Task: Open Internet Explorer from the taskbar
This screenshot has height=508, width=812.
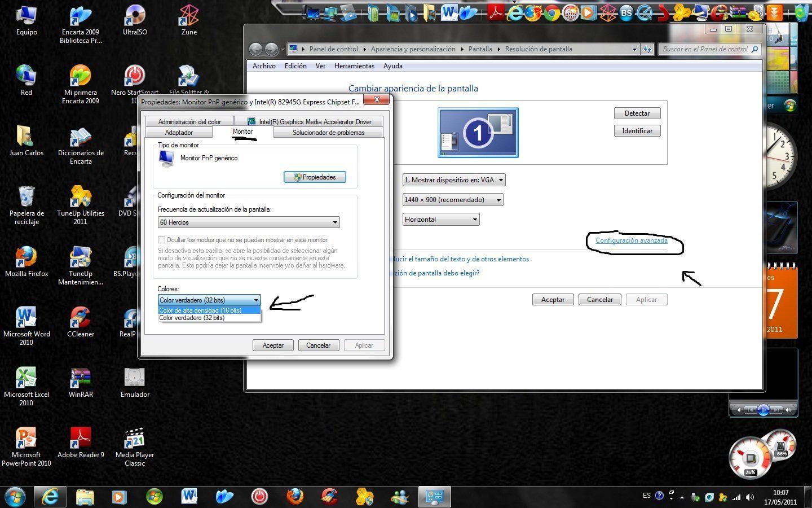Action: coord(50,497)
